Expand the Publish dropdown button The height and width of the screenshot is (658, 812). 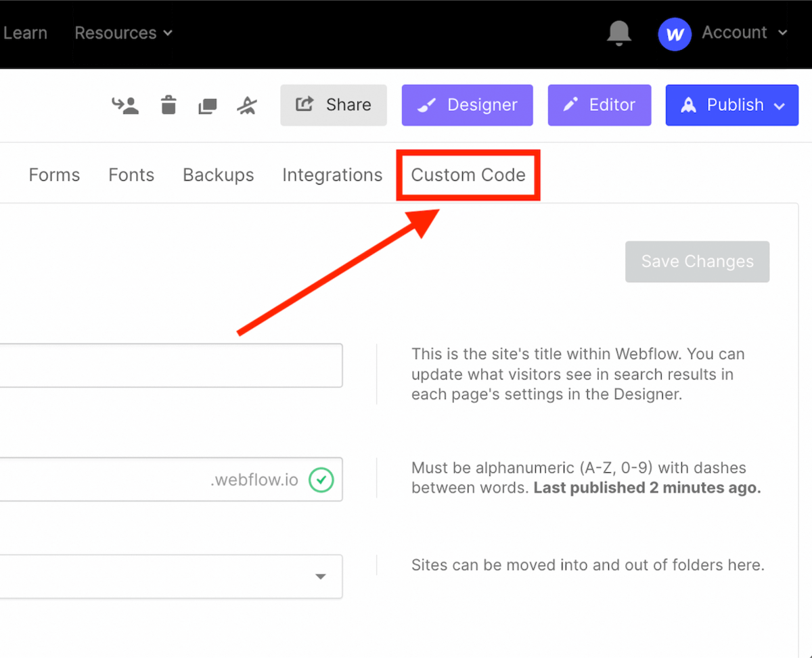pyautogui.click(x=732, y=105)
